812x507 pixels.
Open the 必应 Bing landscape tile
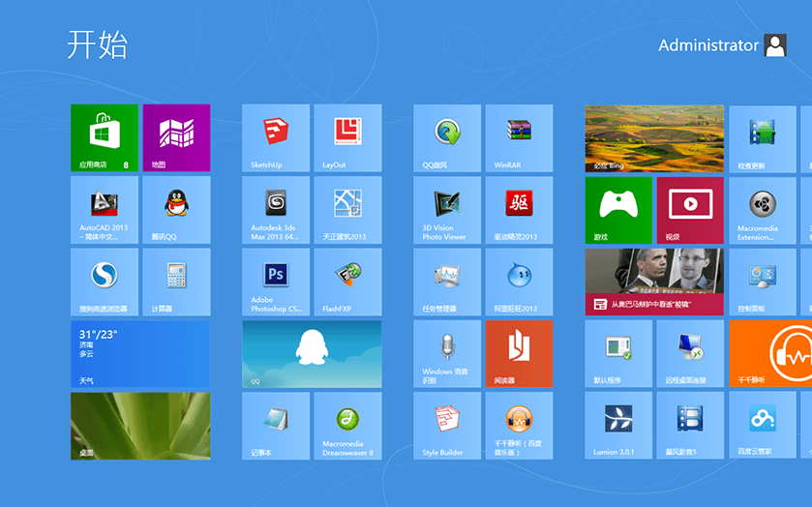click(654, 138)
